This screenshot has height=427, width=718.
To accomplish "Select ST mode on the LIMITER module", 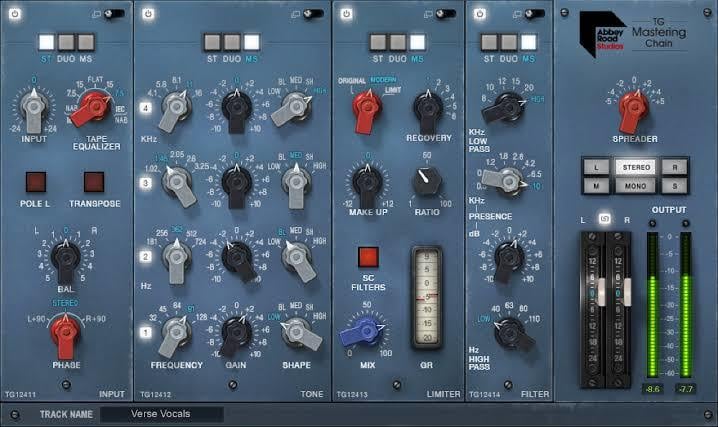I will [x=378, y=42].
